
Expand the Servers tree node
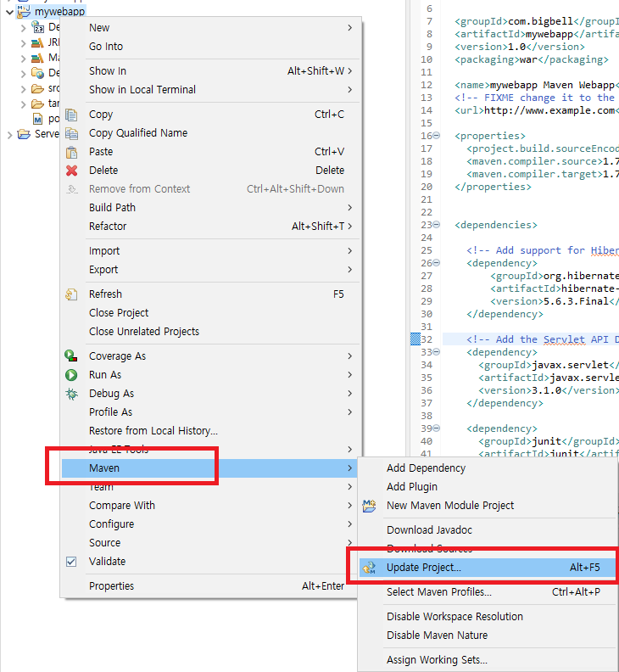point(9,135)
